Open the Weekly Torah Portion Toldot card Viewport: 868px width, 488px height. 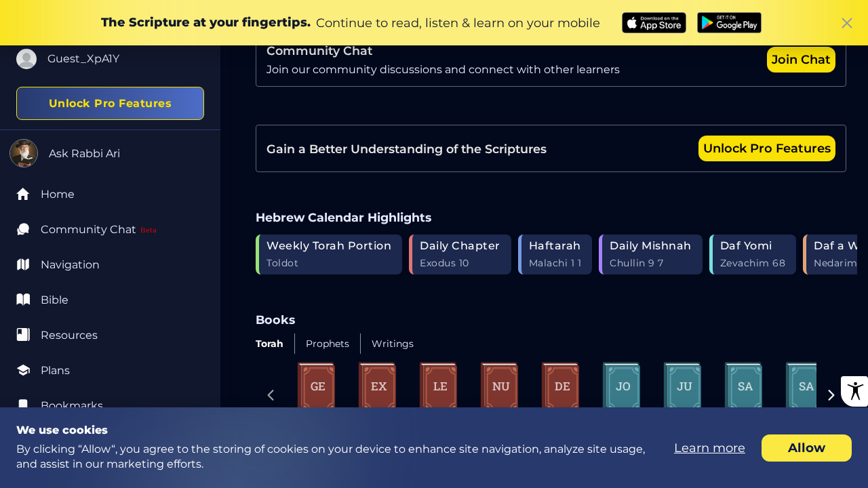tap(329, 255)
